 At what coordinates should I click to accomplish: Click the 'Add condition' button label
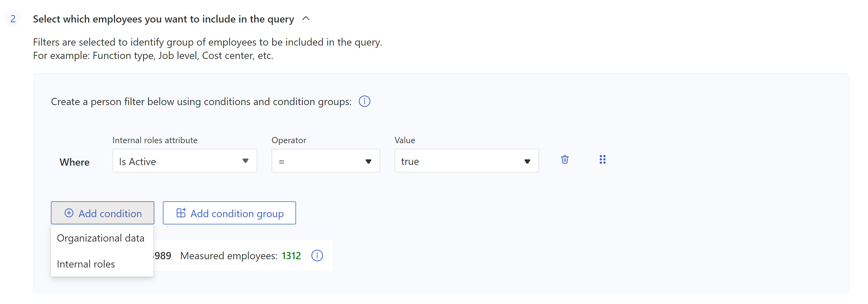pyautogui.click(x=110, y=214)
